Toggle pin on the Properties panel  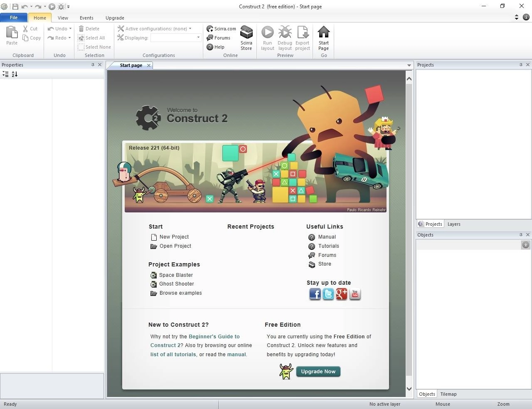[93, 64]
